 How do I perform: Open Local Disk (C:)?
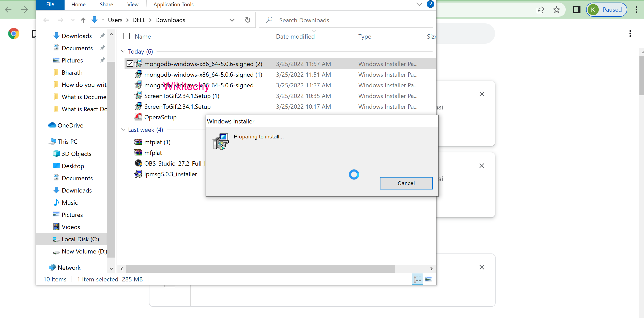80,239
